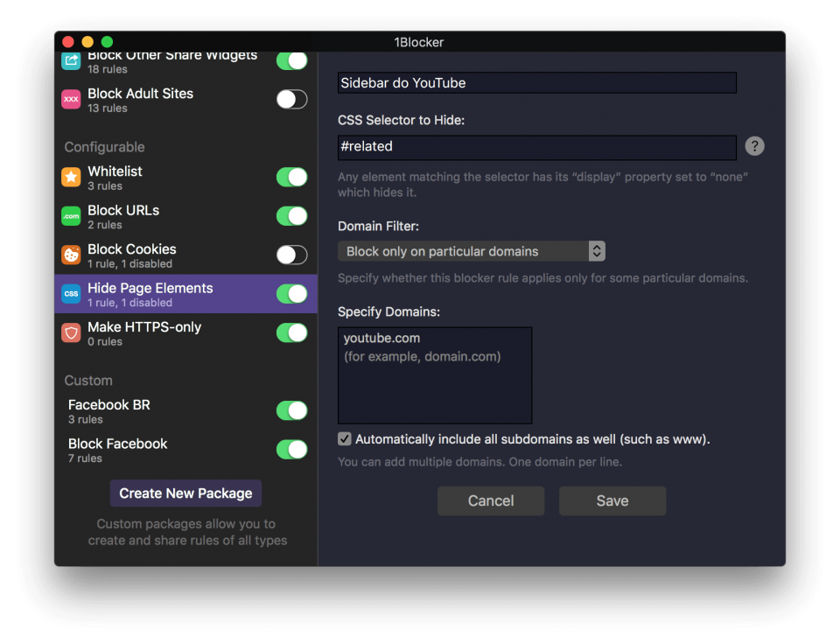840x644 pixels.
Task: Uncheck automatically include all subdomains
Action: pyautogui.click(x=345, y=439)
